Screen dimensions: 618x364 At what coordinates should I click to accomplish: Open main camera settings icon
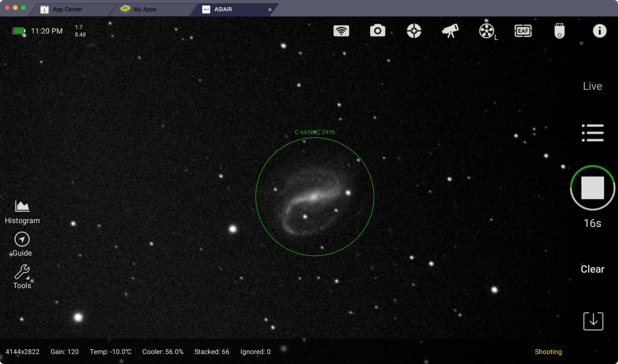point(377,31)
